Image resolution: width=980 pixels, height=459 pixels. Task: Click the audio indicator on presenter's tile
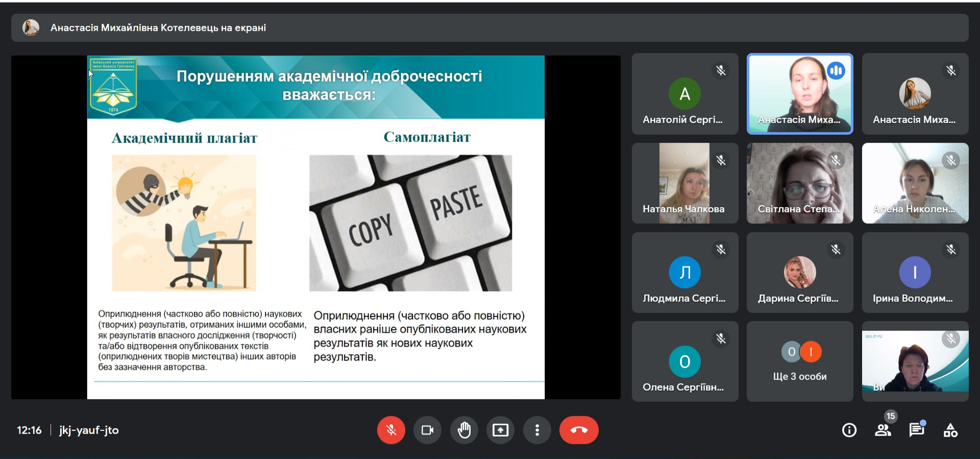click(836, 70)
